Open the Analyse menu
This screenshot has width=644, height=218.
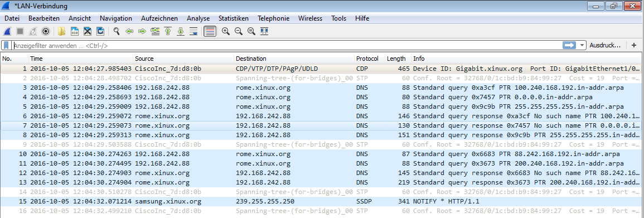(x=198, y=18)
